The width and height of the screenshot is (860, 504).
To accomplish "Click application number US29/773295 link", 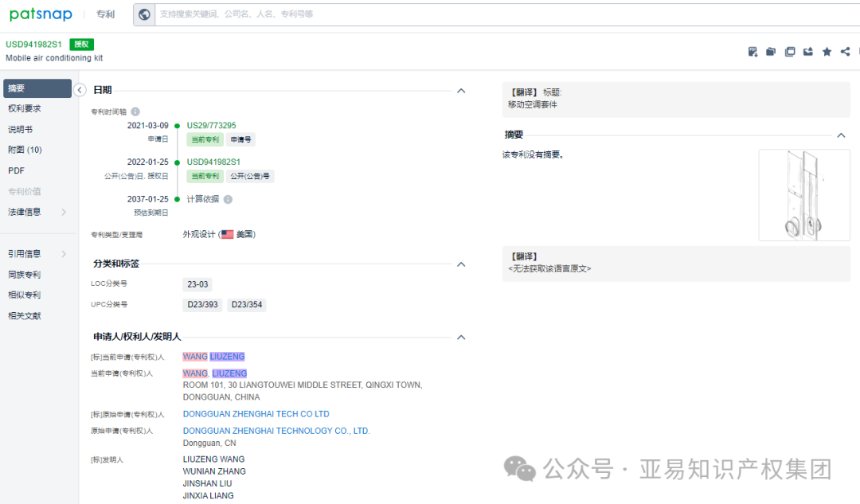I will click(x=211, y=126).
